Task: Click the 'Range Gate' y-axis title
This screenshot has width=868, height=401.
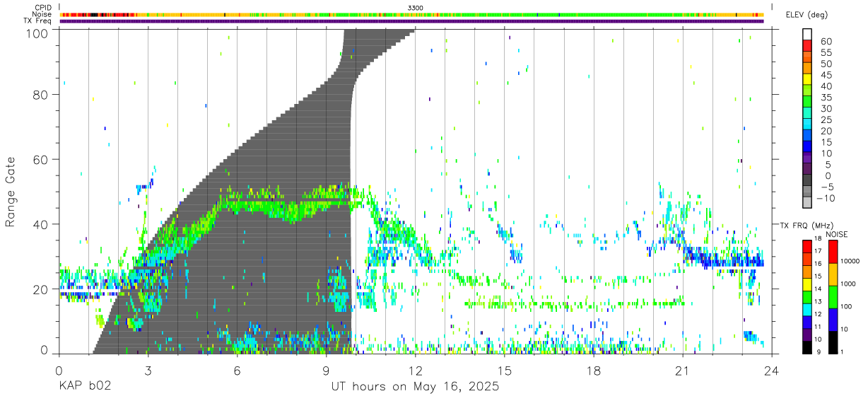Action: coord(11,192)
